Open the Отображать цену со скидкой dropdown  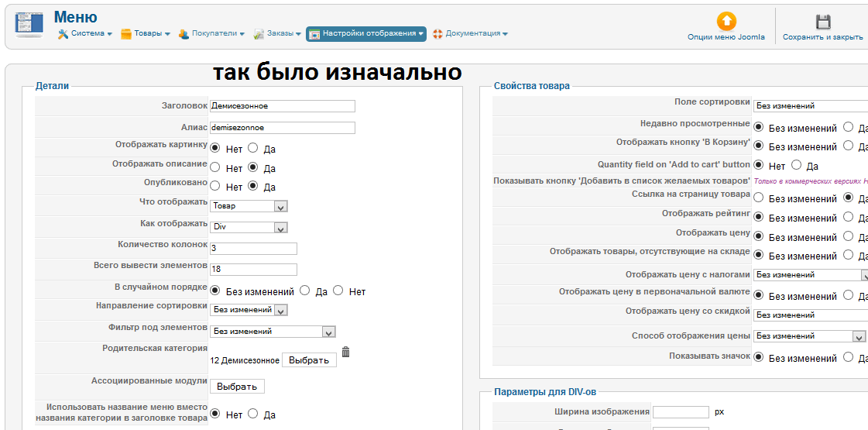811,315
